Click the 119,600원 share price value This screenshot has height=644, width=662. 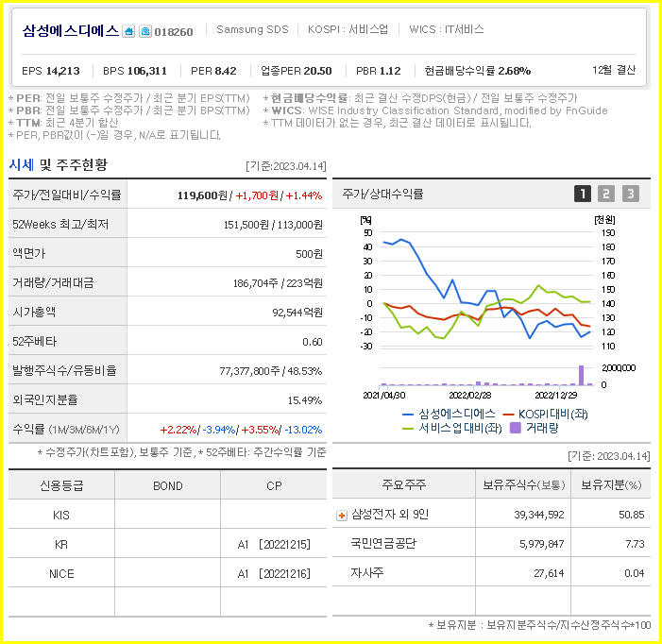click(x=202, y=195)
